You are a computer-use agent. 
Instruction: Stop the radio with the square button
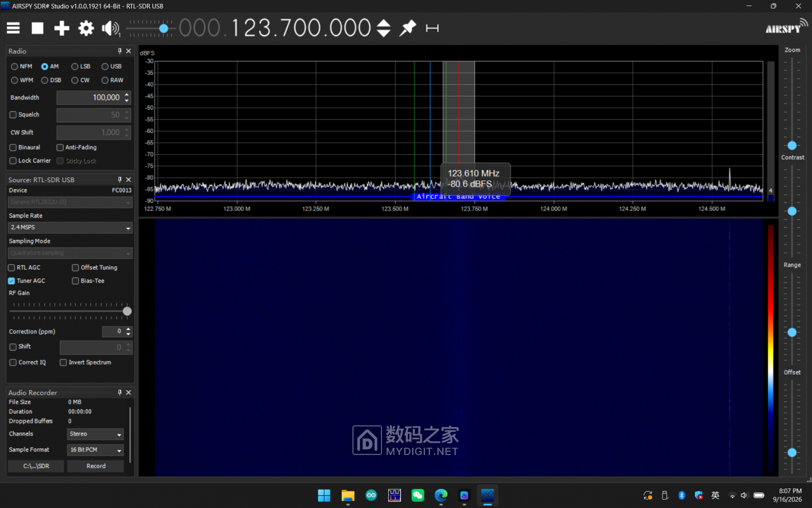[37, 28]
